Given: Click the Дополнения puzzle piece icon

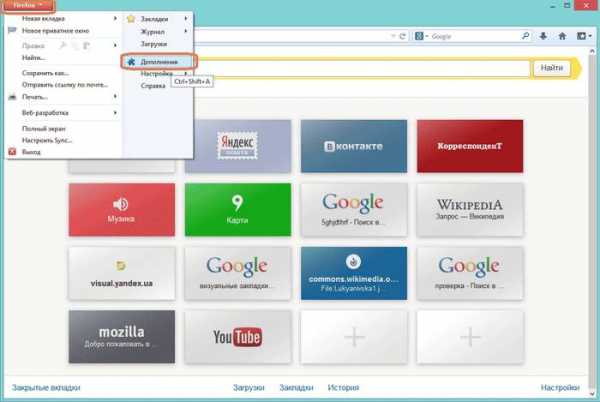Looking at the screenshot, I should click(130, 62).
